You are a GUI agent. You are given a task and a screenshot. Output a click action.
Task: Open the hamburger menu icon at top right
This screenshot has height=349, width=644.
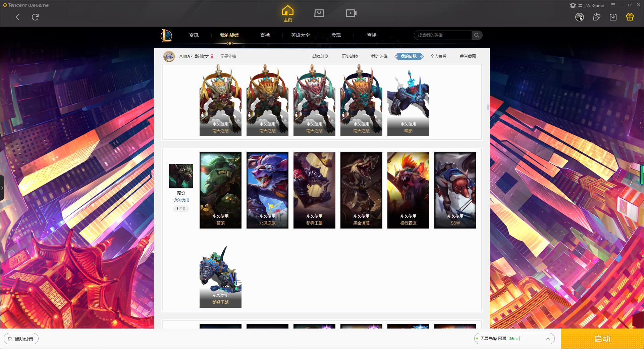click(613, 5)
